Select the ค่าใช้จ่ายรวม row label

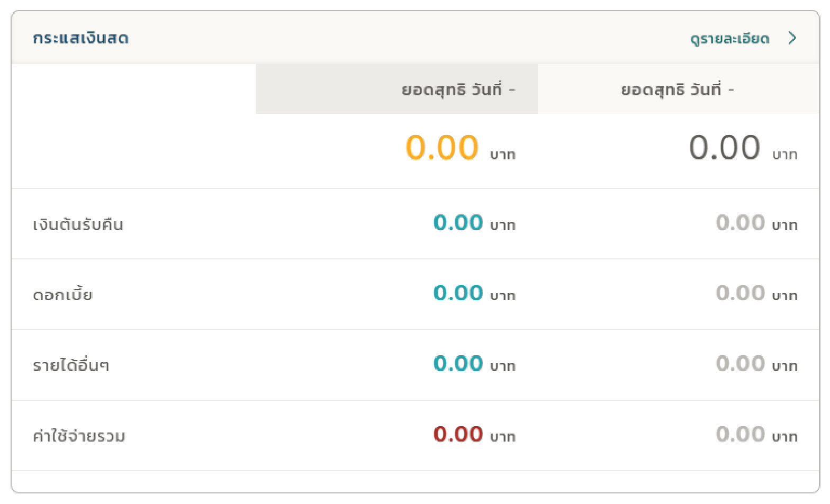79,436
